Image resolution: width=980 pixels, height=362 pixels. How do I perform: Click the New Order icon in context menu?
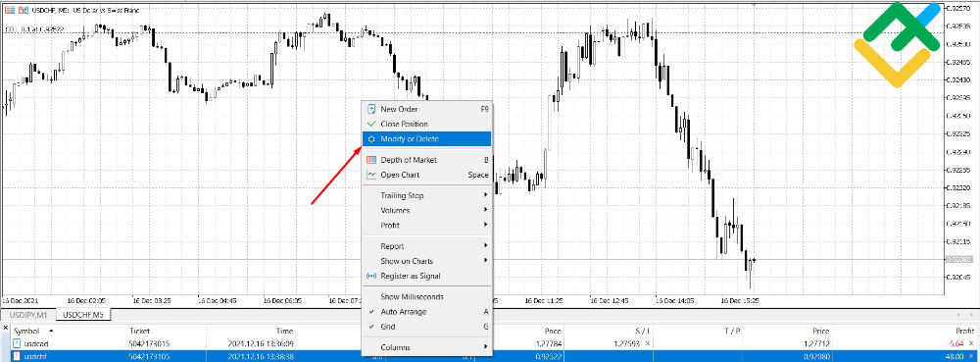371,109
